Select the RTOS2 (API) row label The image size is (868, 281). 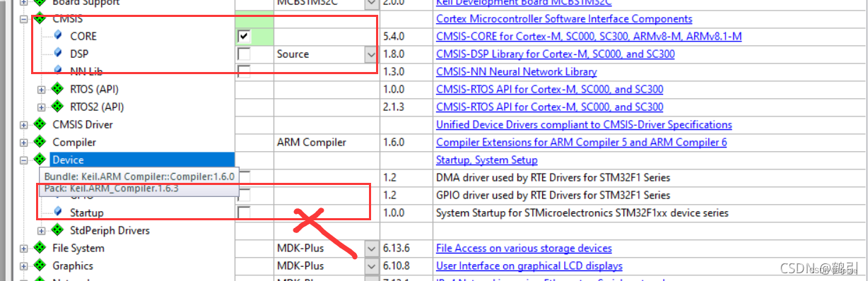(97, 107)
